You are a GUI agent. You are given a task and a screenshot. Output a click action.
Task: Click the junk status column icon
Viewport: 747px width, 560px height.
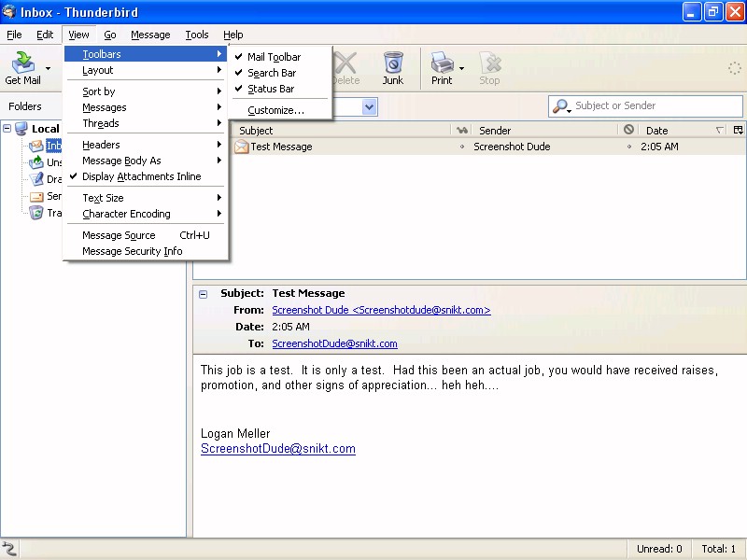click(x=628, y=130)
